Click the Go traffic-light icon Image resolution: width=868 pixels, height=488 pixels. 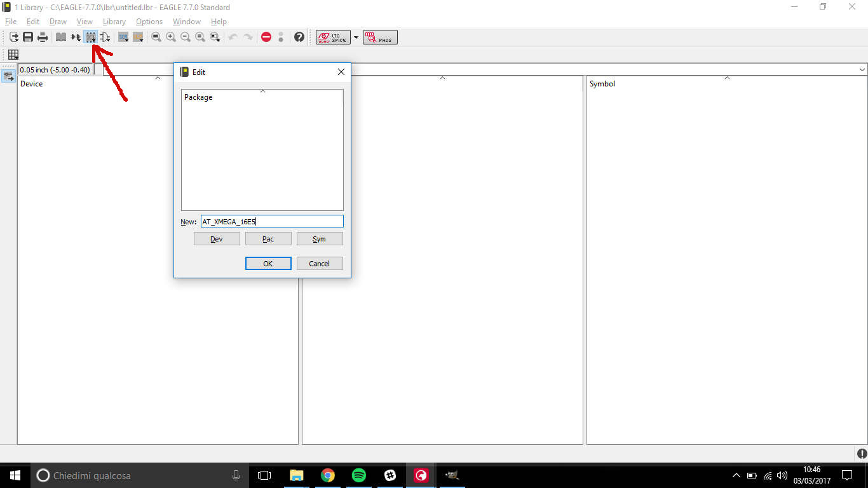pyautogui.click(x=281, y=37)
